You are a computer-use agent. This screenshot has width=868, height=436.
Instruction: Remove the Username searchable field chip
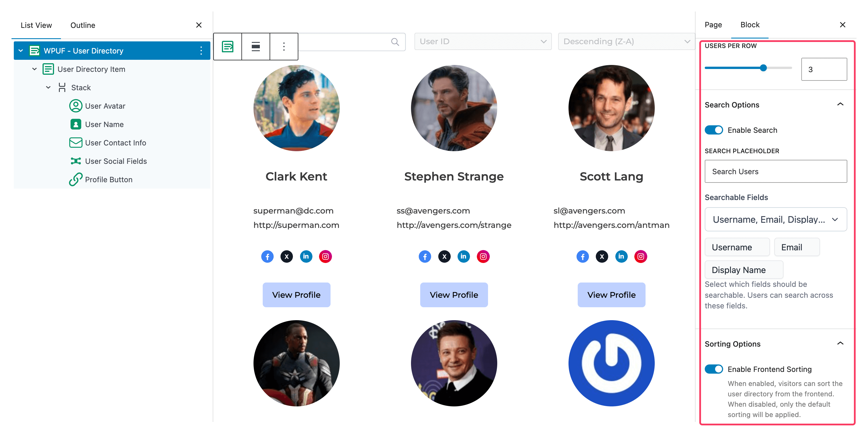click(x=737, y=247)
